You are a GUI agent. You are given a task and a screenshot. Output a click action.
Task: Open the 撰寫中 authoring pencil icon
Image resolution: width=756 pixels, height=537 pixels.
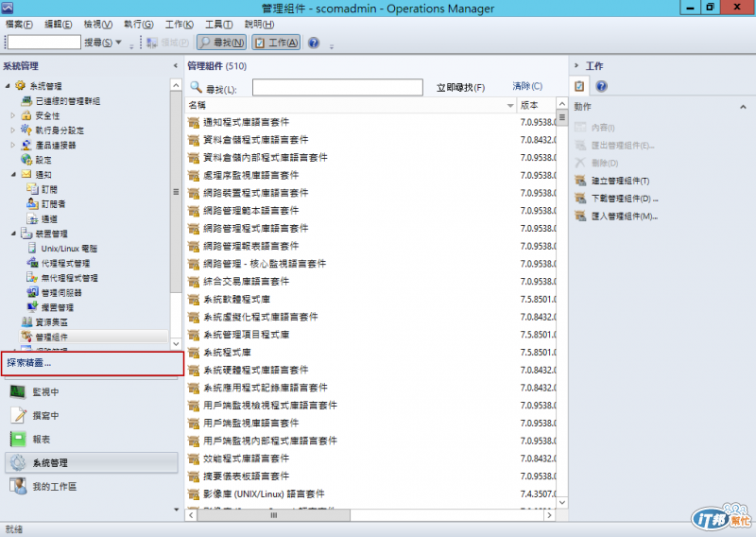(18, 415)
